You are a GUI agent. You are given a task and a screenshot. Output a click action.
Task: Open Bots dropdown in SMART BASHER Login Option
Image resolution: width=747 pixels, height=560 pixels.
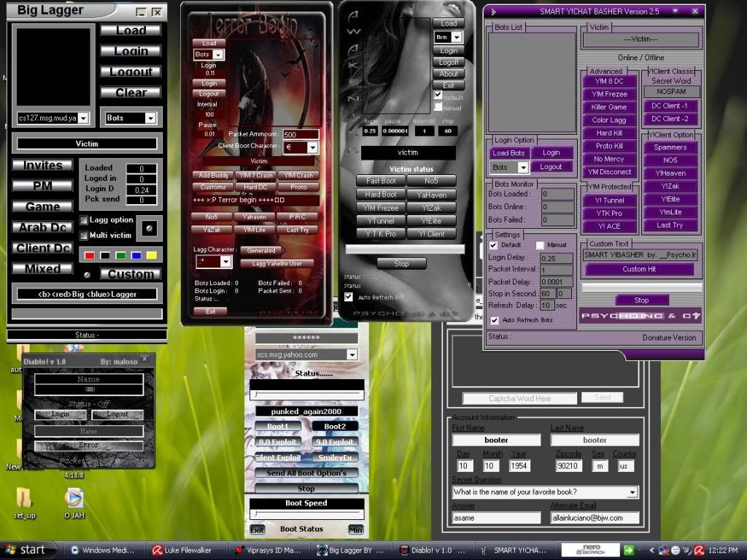click(523, 167)
